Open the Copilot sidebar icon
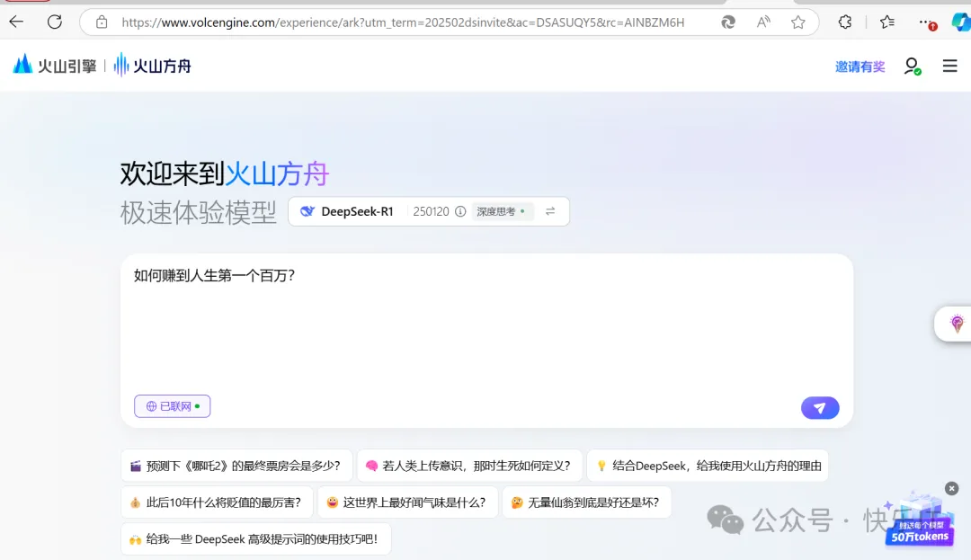 (x=961, y=22)
